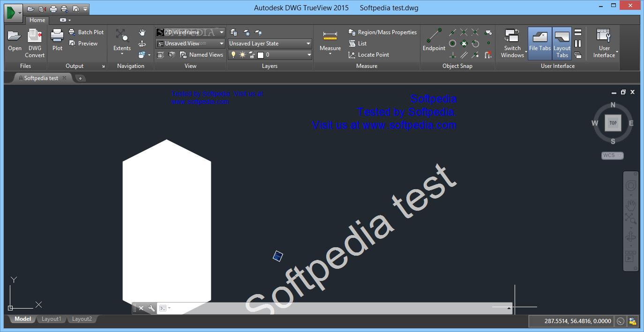Viewport: 644px width, 332px height.
Task: Select the Home ribbon tab
Action: click(37, 20)
